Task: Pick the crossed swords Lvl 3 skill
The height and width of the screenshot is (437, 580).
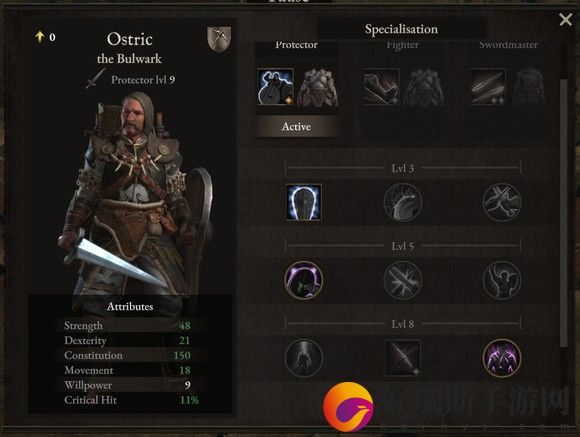Action: (502, 203)
